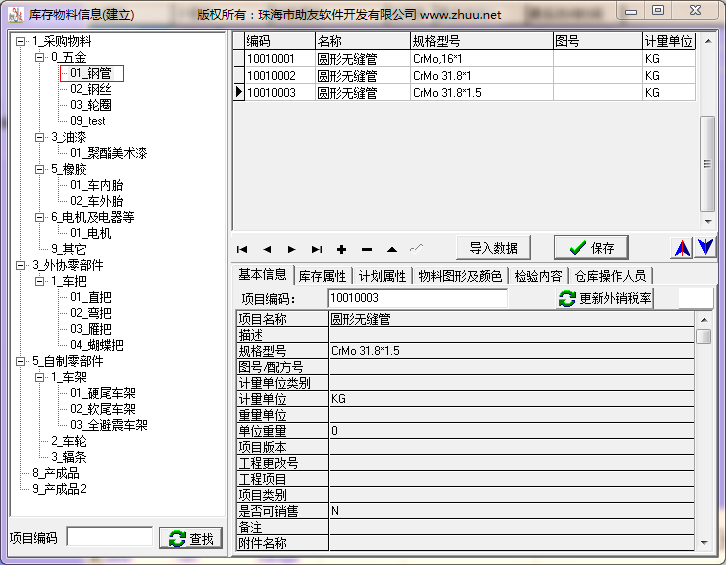Click the red-blue down arrow icon
The image size is (726, 565).
point(706,248)
